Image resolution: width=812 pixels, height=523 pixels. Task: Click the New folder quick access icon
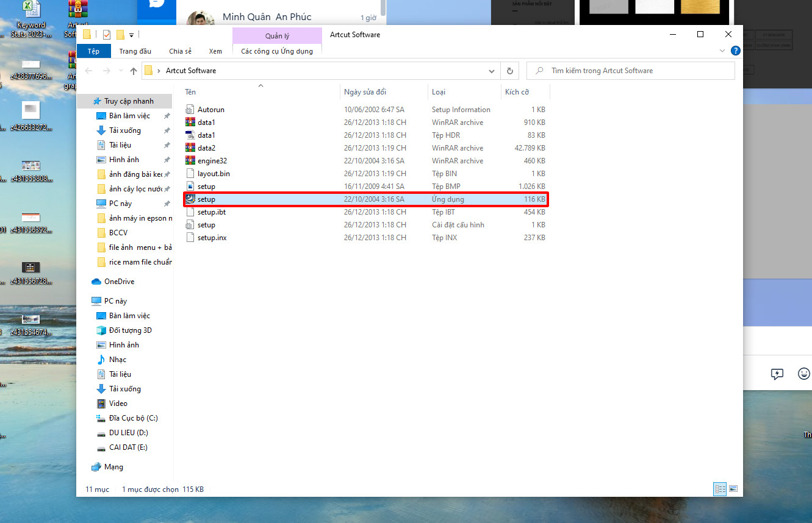(121, 35)
